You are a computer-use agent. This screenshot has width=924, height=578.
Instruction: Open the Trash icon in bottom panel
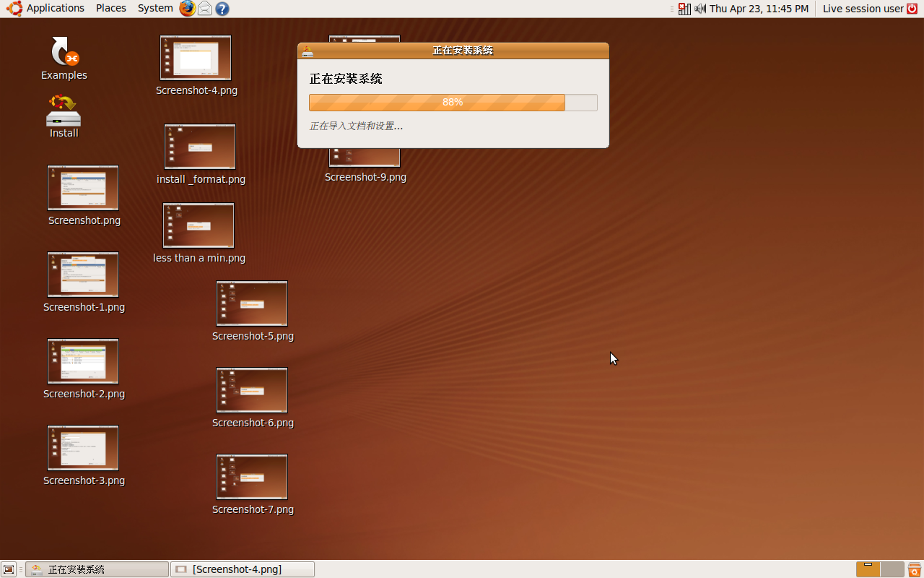(915, 569)
